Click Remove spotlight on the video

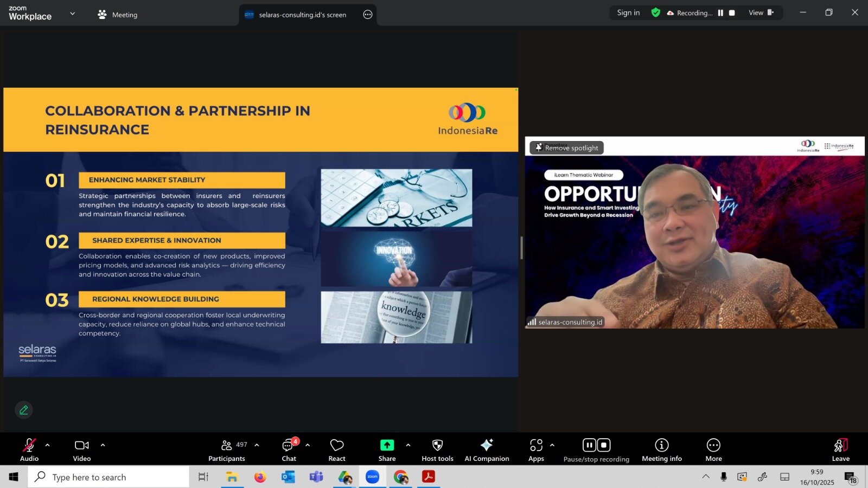coord(566,147)
